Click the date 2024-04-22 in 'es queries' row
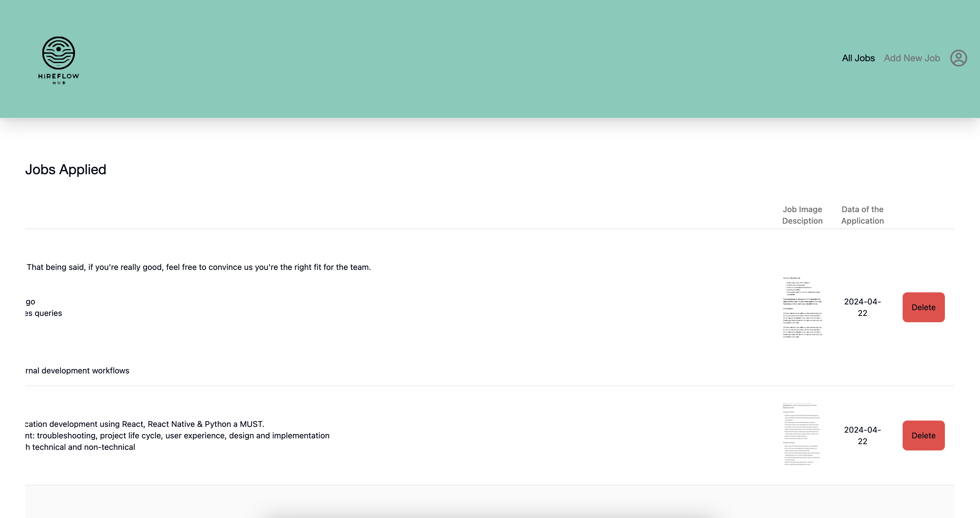 point(862,308)
